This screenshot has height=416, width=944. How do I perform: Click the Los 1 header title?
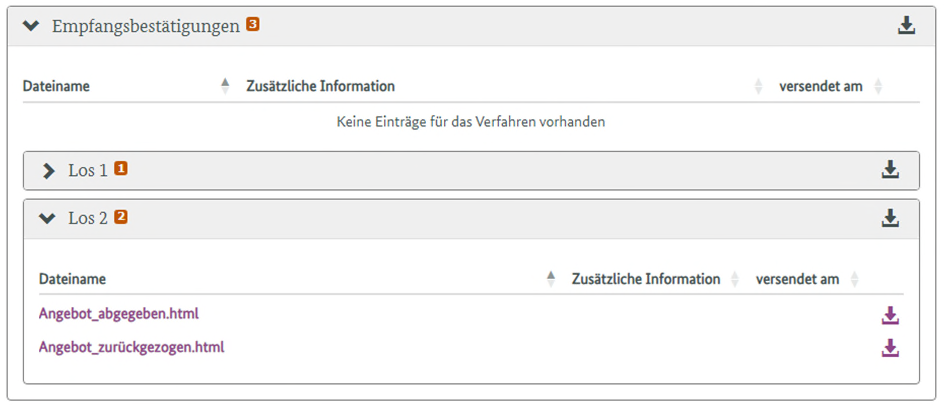(88, 171)
